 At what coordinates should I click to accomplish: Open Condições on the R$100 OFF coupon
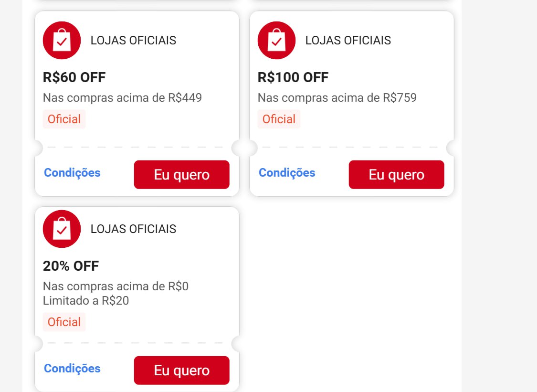point(286,173)
